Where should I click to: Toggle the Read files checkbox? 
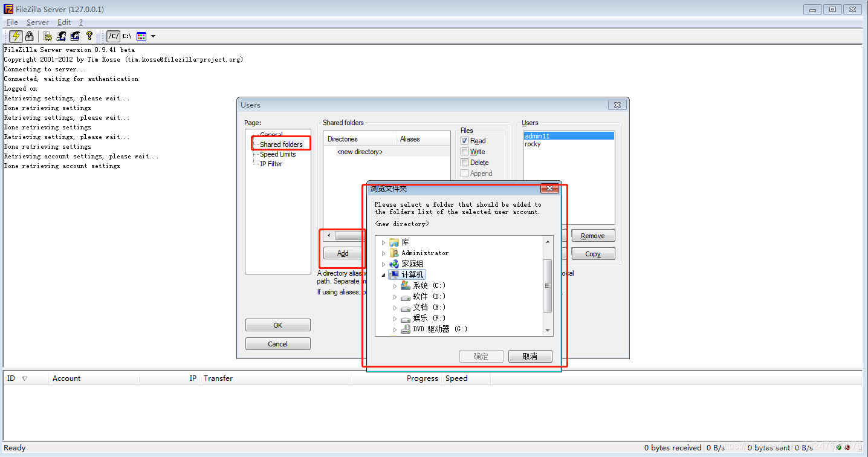coord(465,141)
